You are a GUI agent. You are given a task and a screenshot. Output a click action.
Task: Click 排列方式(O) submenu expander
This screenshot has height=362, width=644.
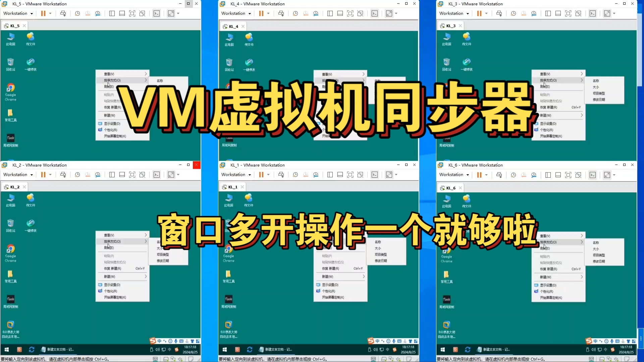146,80
